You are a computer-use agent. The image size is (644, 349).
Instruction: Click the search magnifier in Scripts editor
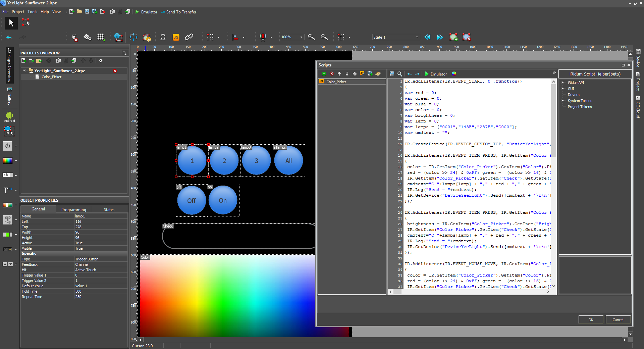click(399, 74)
